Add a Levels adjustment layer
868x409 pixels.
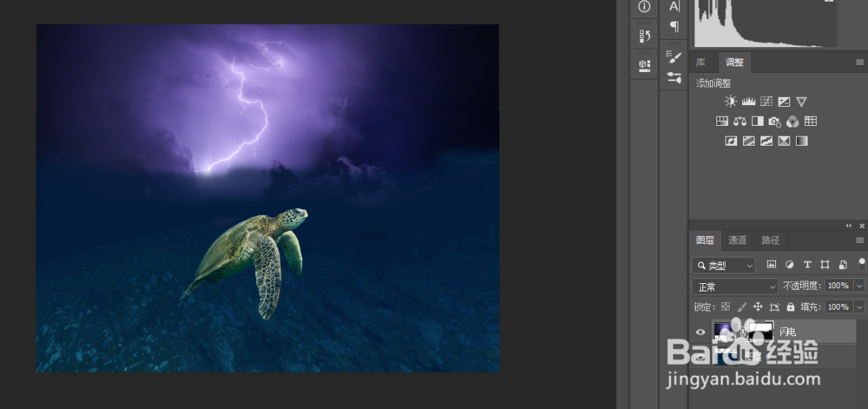tap(748, 102)
